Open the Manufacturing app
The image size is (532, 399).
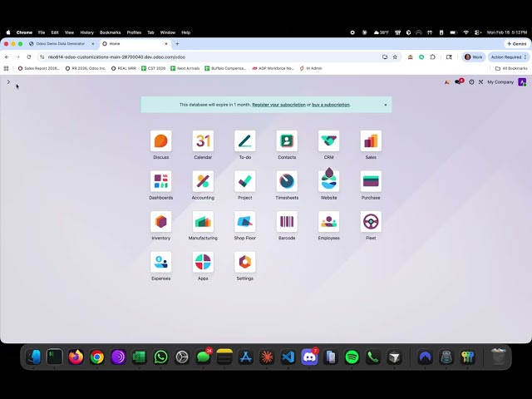pyautogui.click(x=203, y=222)
